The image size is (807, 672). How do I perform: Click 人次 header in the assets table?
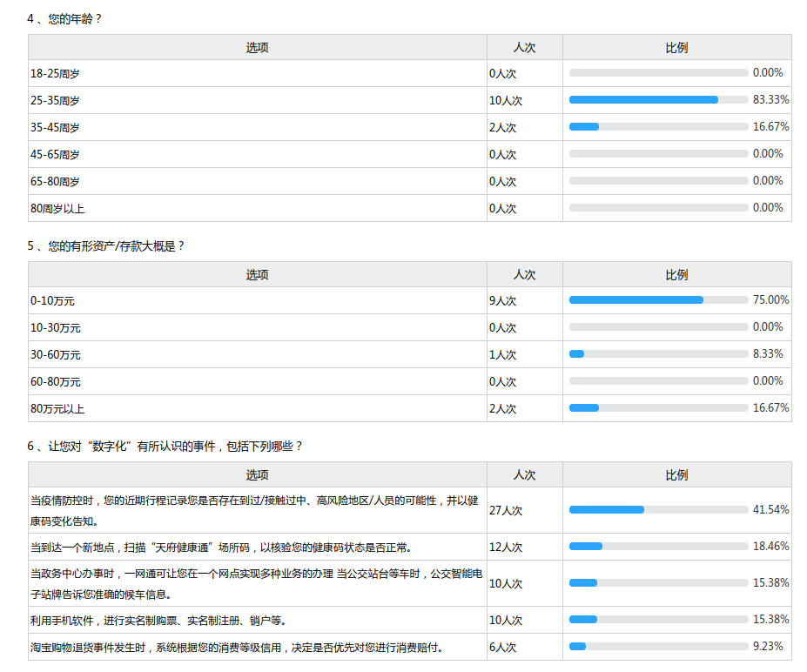pyautogui.click(x=524, y=275)
